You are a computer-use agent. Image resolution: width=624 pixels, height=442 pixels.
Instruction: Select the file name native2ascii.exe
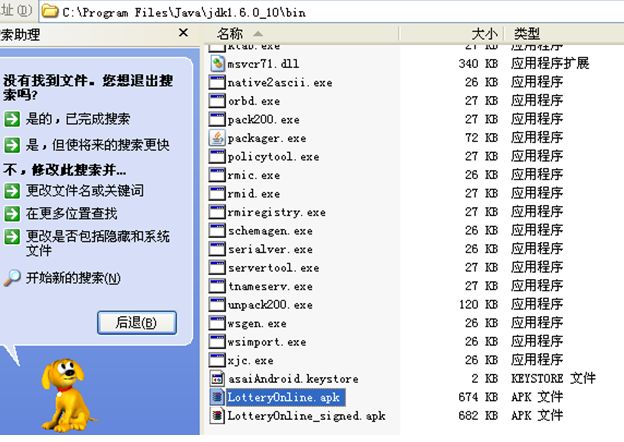[x=280, y=82]
